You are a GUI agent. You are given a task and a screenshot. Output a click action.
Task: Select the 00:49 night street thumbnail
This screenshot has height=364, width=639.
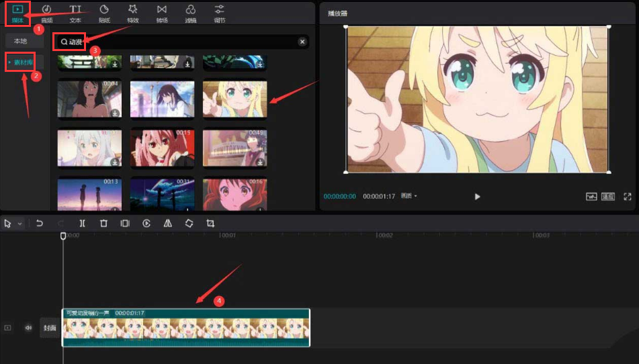[235, 148]
